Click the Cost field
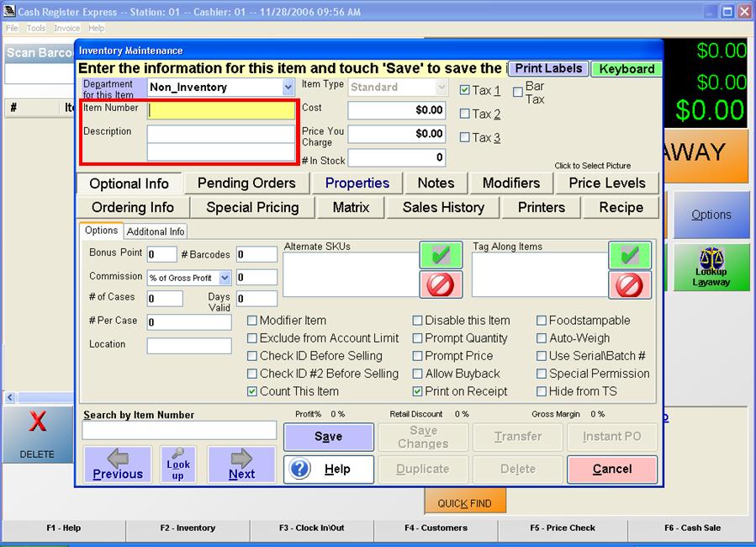Screen dimensions: 756x547 click(x=396, y=110)
